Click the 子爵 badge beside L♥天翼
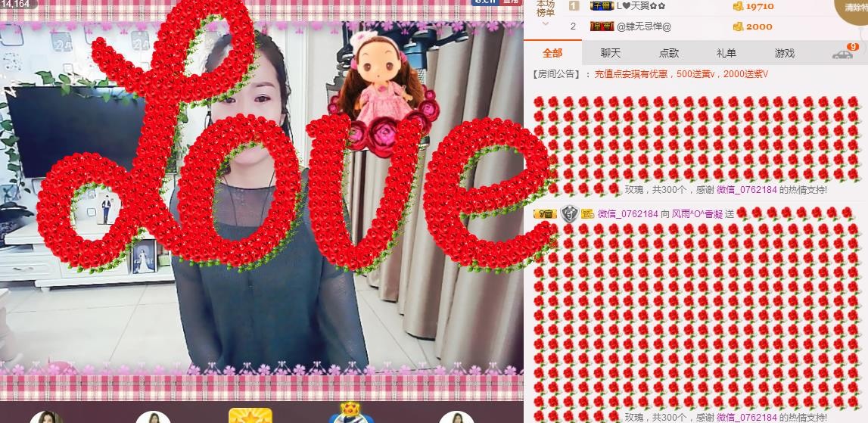 pos(602,6)
